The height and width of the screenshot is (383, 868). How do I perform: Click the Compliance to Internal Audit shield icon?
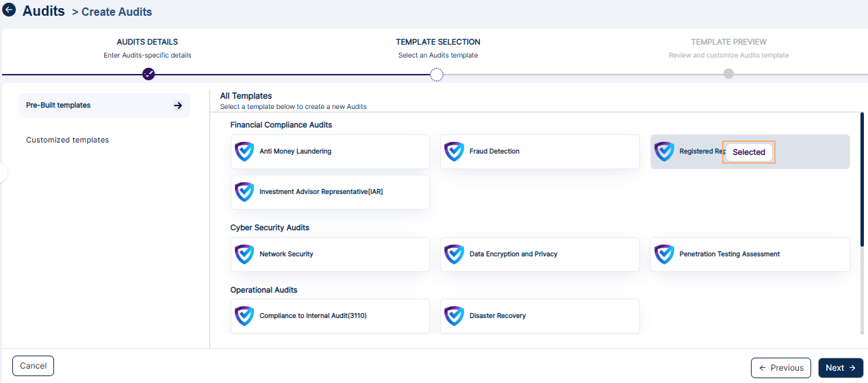[244, 316]
